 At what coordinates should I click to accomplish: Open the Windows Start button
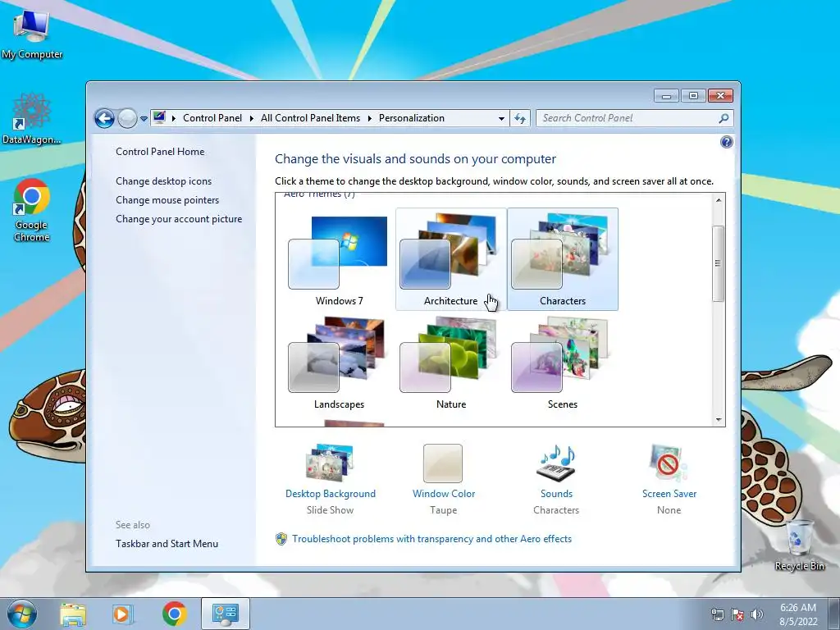pyautogui.click(x=21, y=614)
